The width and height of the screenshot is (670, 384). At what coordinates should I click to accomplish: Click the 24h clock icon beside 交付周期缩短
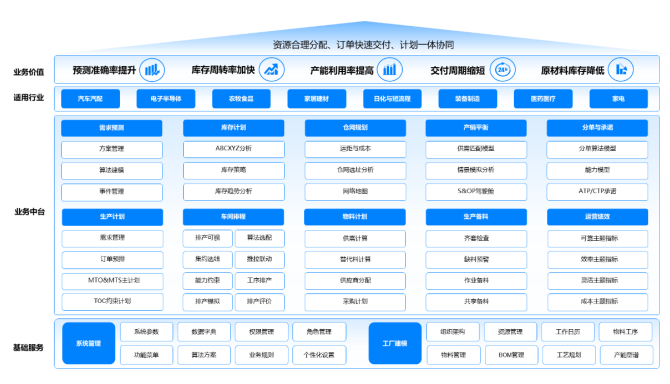point(502,70)
